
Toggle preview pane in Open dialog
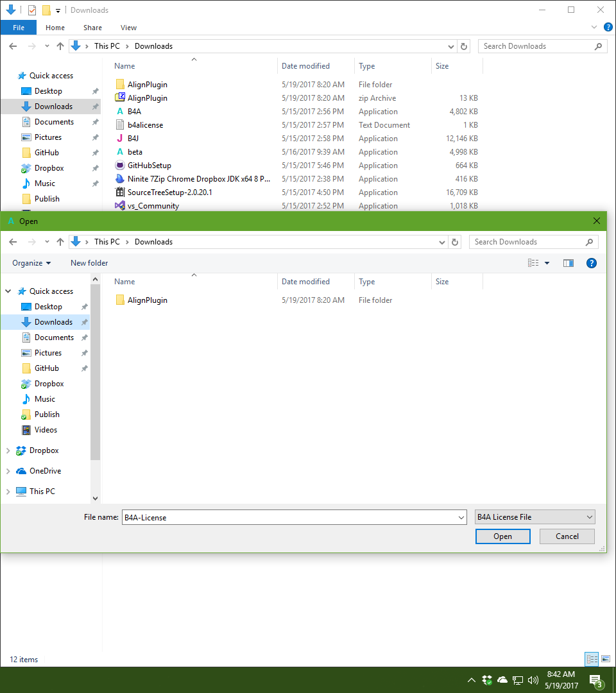pyautogui.click(x=569, y=263)
